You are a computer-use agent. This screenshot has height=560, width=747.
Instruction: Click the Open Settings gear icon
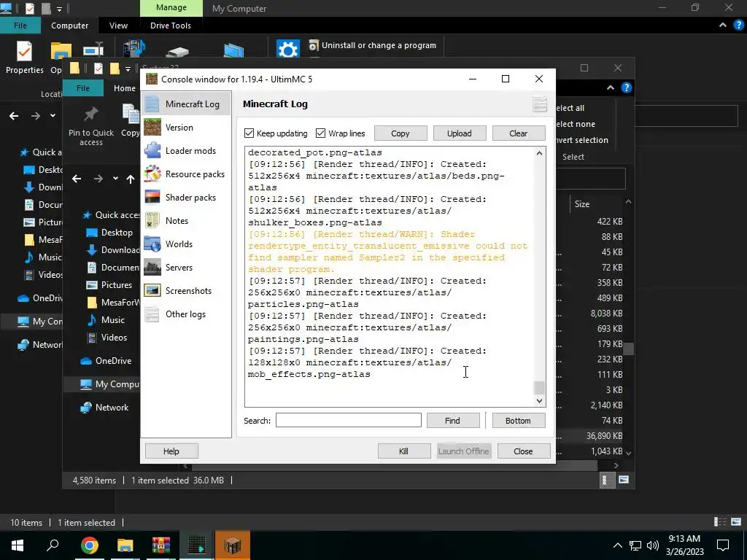[287, 49]
